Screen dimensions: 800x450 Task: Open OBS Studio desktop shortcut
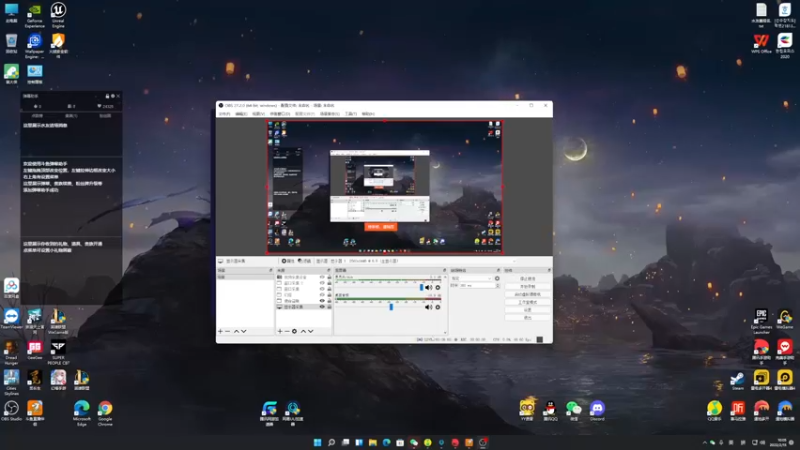11,411
